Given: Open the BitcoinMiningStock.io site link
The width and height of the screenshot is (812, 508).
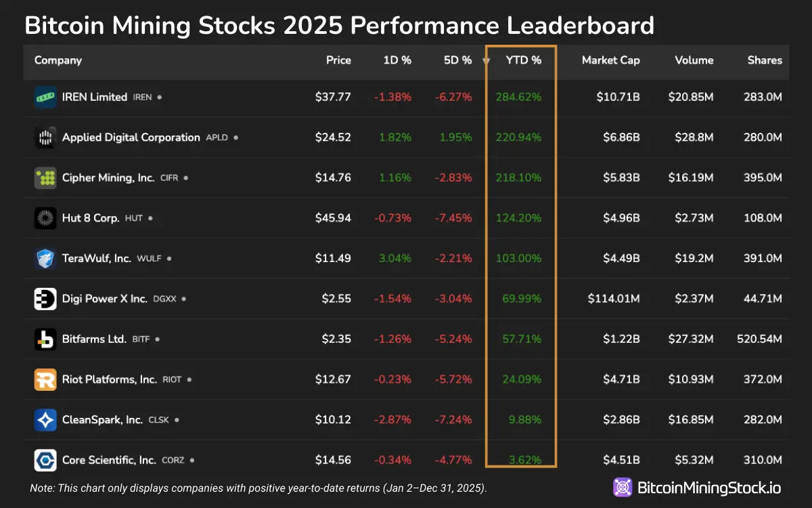Looking at the screenshot, I should (x=708, y=487).
